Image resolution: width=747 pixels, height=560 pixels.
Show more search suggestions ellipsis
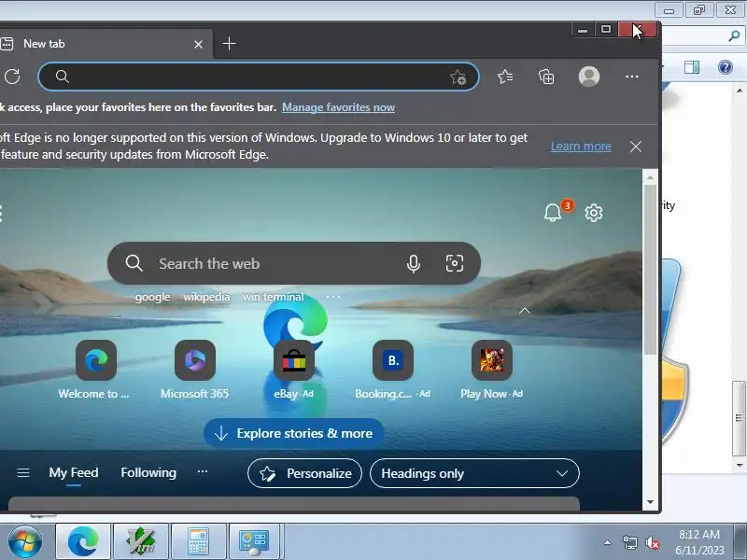pyautogui.click(x=333, y=297)
